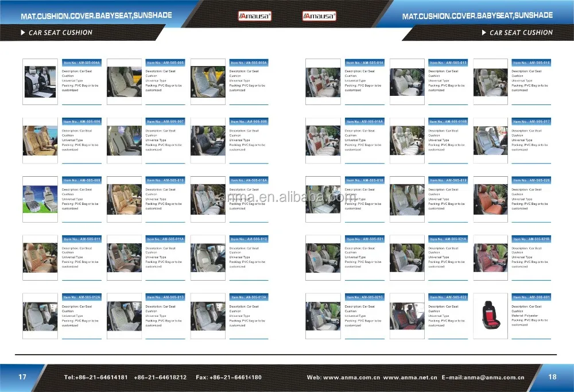Click the 'Item No.: AM-505-007' label
This screenshot has width=574, height=392.
[165, 121]
